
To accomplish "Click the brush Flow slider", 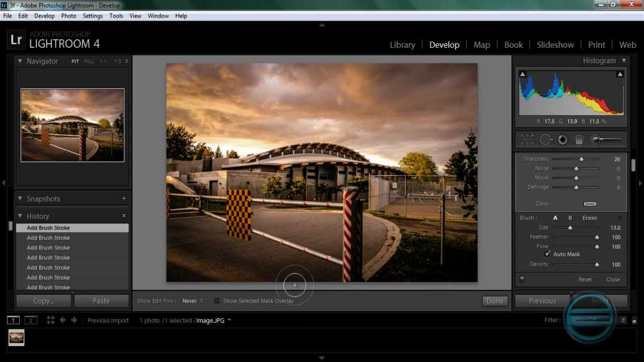I will point(576,247).
